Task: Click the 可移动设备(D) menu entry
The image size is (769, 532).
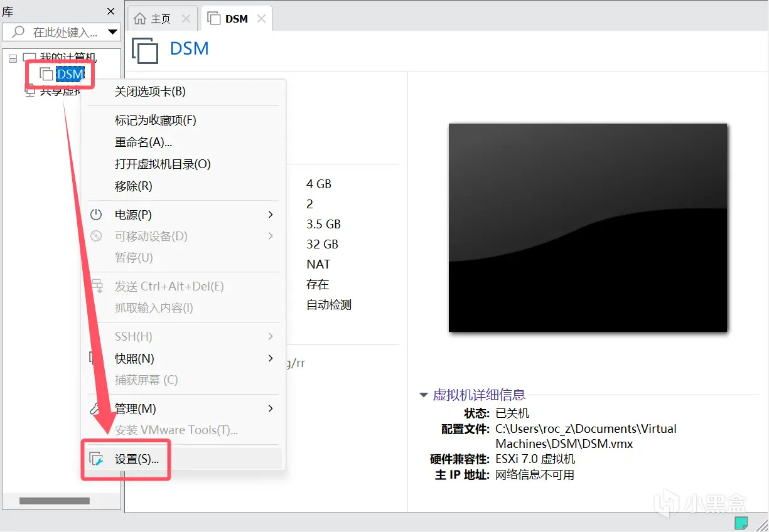Action: point(183,236)
